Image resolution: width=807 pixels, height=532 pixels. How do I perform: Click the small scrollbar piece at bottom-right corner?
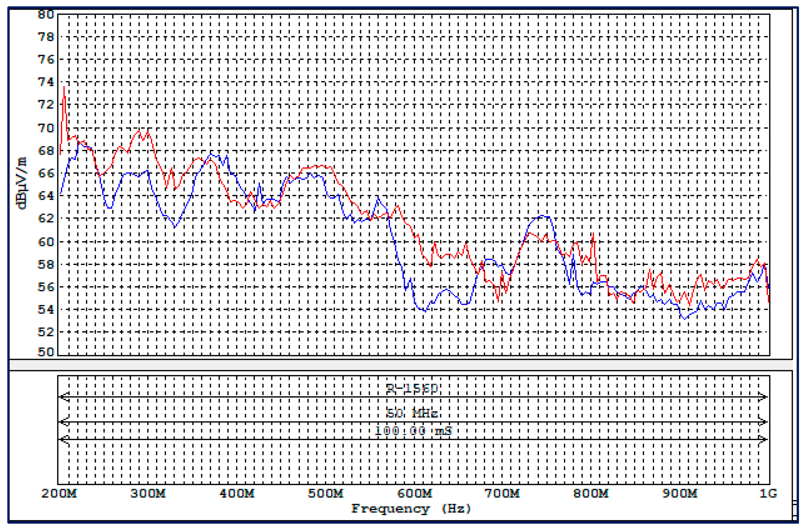794,509
